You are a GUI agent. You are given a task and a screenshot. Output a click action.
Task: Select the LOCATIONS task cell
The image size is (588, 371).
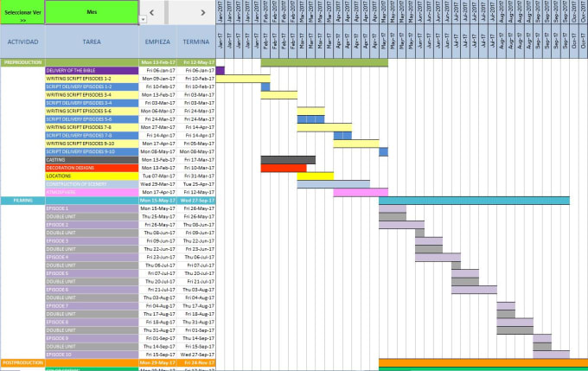92,176
